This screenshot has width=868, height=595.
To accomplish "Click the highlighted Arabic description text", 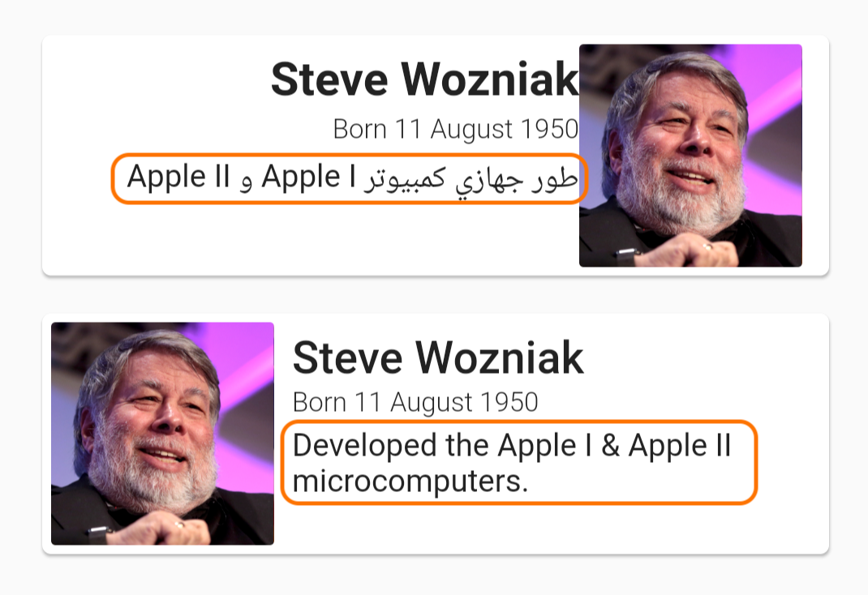I will point(349,178).
